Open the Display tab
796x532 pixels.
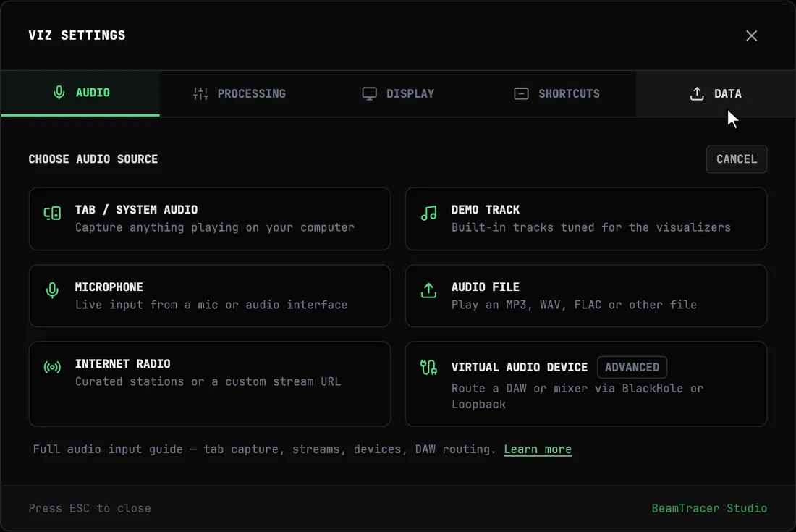click(x=398, y=93)
